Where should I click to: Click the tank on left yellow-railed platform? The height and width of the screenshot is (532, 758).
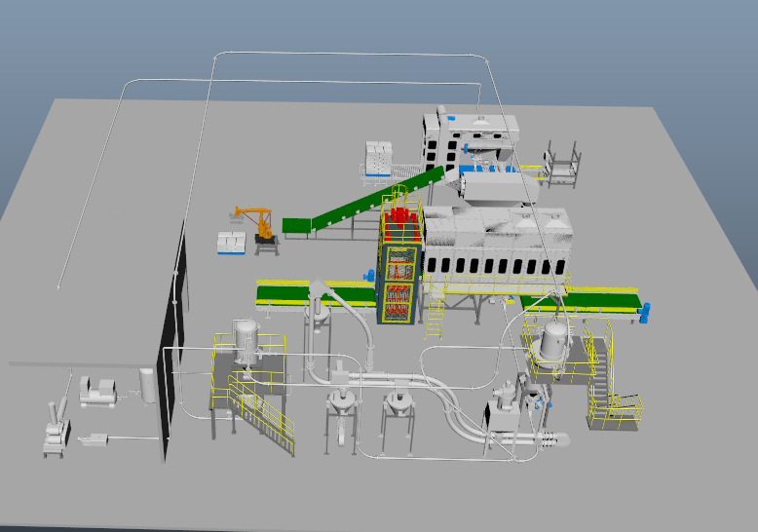(x=247, y=341)
